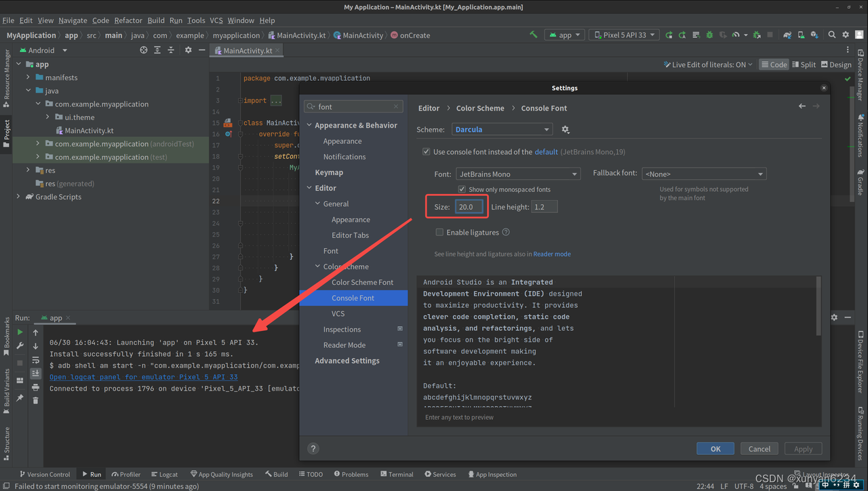Image resolution: width=868 pixels, height=491 pixels.
Task: Open IDE settings gear in main toolbar
Action: tap(846, 35)
